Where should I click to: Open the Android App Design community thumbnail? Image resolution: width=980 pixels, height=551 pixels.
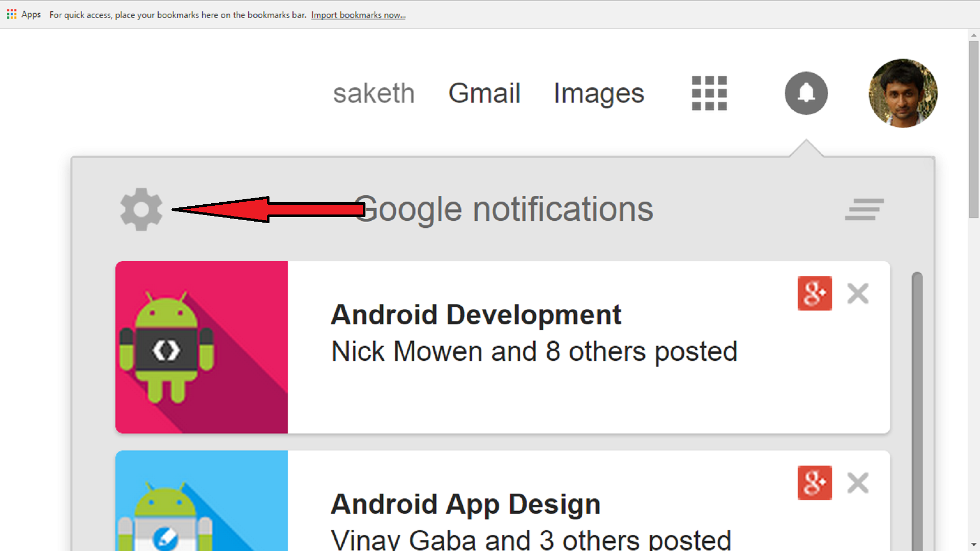pyautogui.click(x=202, y=500)
